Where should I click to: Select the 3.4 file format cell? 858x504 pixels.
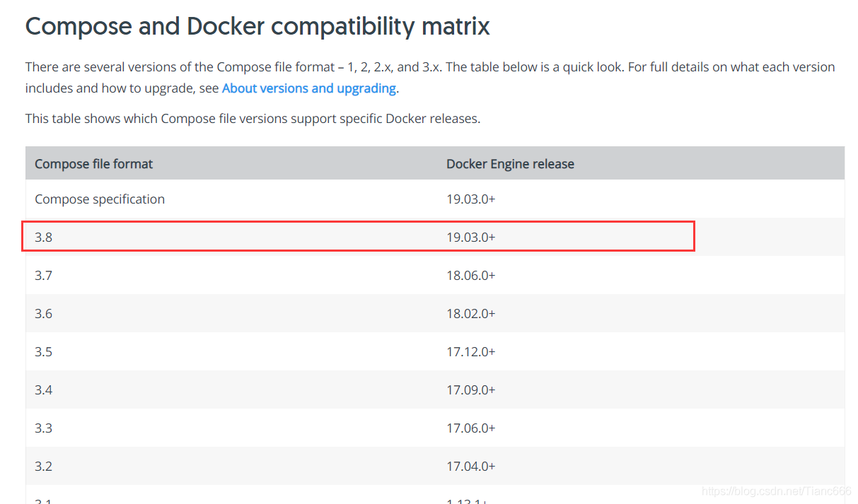pyautogui.click(x=44, y=389)
